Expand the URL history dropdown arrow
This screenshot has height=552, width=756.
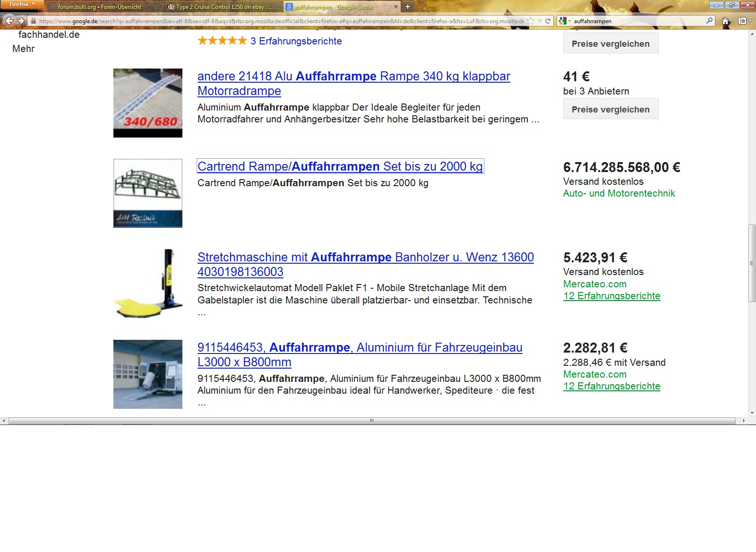[x=540, y=21]
